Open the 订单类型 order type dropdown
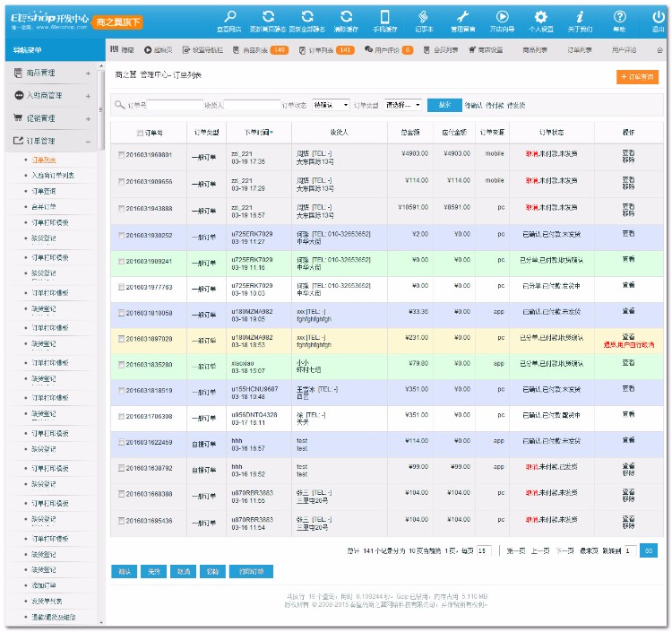672x632 pixels. click(x=403, y=105)
